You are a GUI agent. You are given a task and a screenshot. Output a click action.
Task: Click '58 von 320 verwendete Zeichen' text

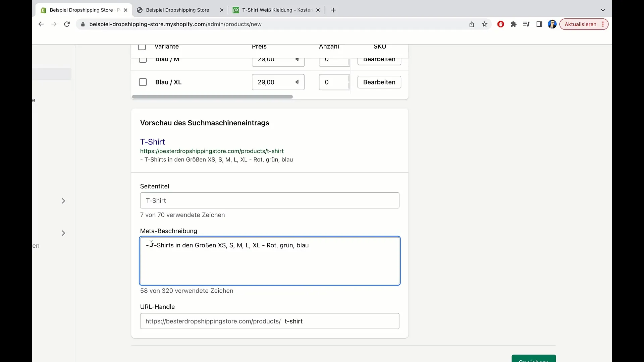coord(186,291)
